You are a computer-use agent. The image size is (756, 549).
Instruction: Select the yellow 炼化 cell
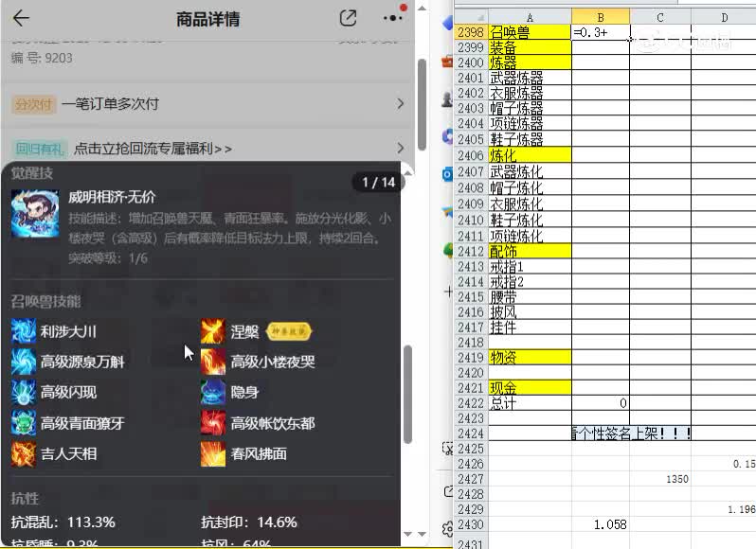click(x=530, y=155)
